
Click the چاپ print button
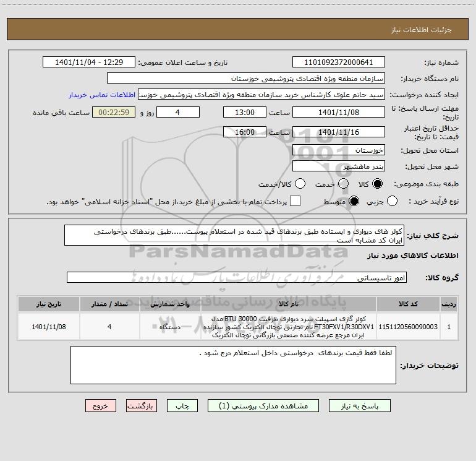(x=182, y=406)
